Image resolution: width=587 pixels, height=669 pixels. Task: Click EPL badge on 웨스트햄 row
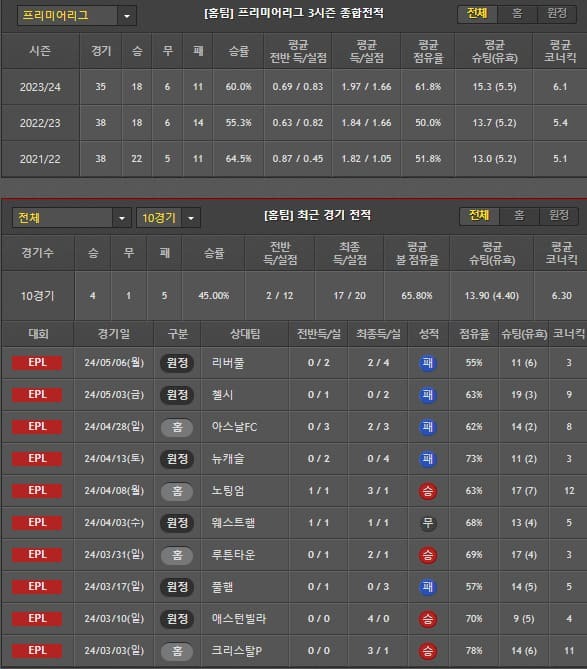[37, 523]
